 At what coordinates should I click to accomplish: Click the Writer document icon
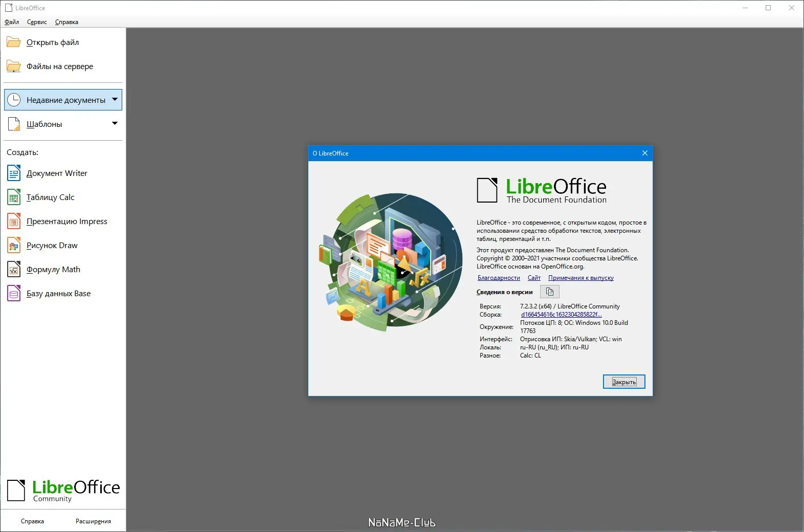point(14,173)
